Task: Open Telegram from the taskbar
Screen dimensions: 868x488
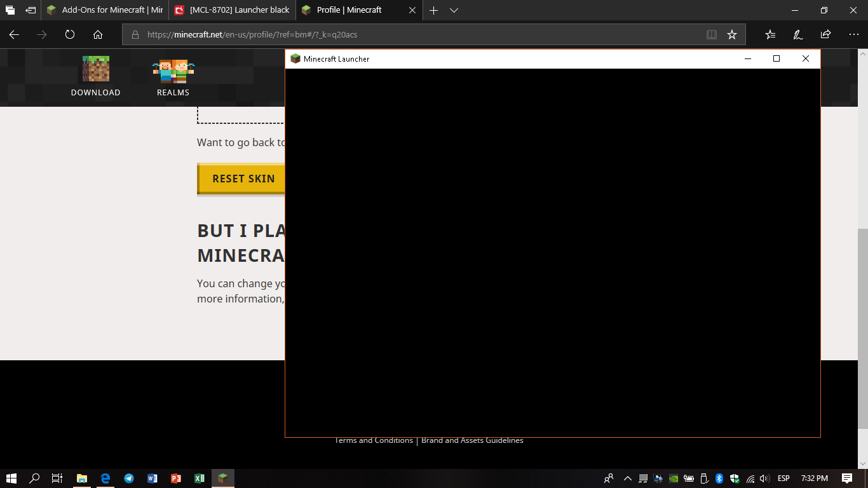Action: pyautogui.click(x=129, y=478)
